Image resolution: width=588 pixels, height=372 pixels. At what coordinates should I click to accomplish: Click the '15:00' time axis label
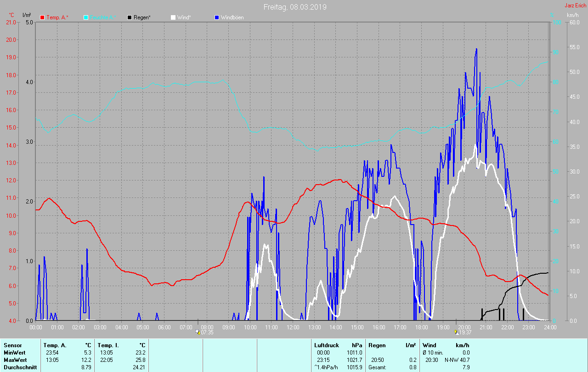point(357,327)
